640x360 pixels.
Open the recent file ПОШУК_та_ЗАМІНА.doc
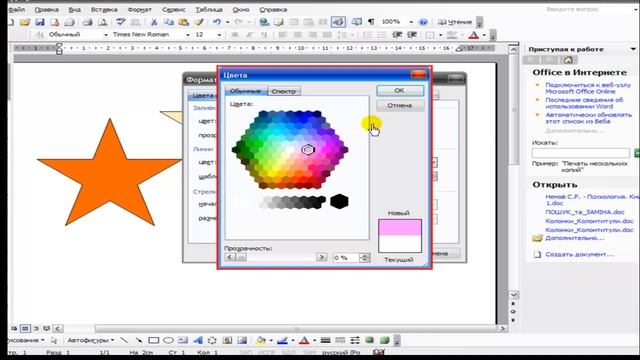tap(585, 212)
